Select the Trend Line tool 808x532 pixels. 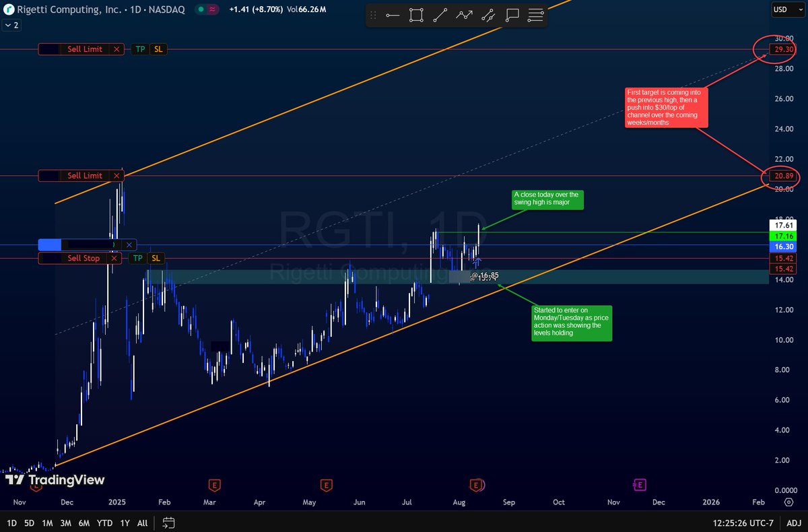[x=440, y=15]
